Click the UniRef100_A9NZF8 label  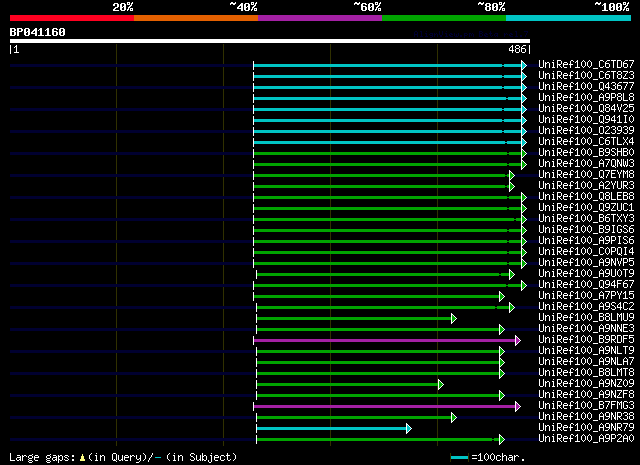586,395
